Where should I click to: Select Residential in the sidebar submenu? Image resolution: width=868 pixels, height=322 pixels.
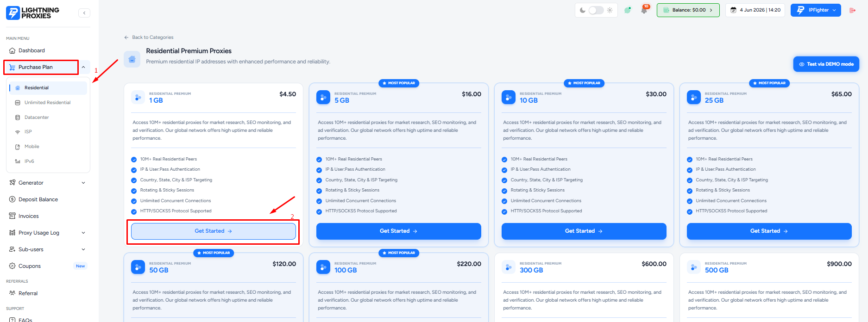coord(48,88)
